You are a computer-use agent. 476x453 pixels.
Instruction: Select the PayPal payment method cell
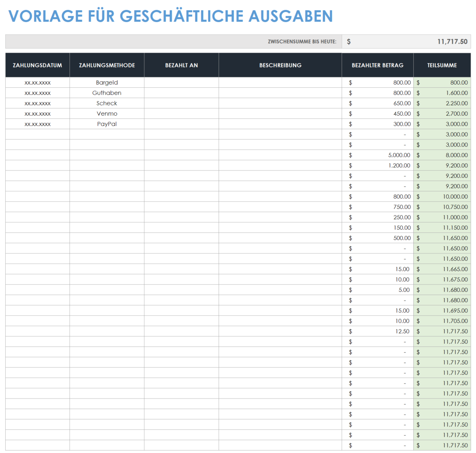[x=107, y=124]
